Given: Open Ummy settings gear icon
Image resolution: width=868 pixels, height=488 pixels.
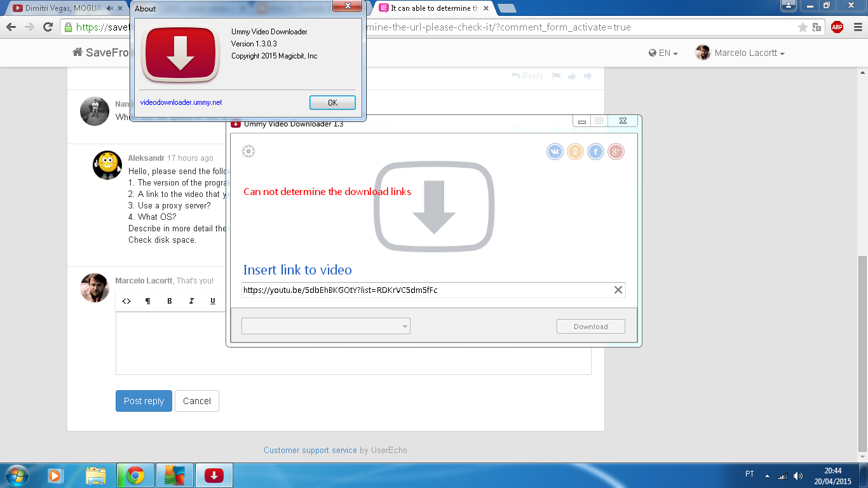Looking at the screenshot, I should 248,151.
